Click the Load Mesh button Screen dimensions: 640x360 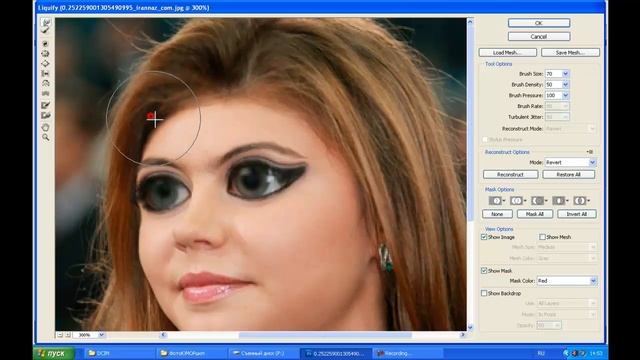click(x=507, y=53)
